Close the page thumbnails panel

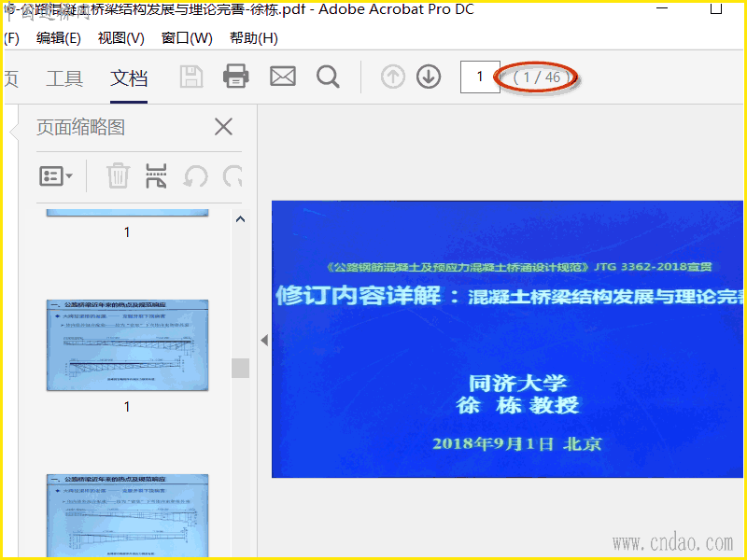click(x=223, y=127)
